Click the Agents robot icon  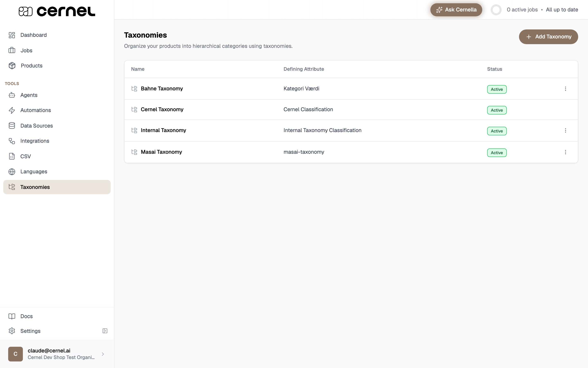pyautogui.click(x=12, y=95)
